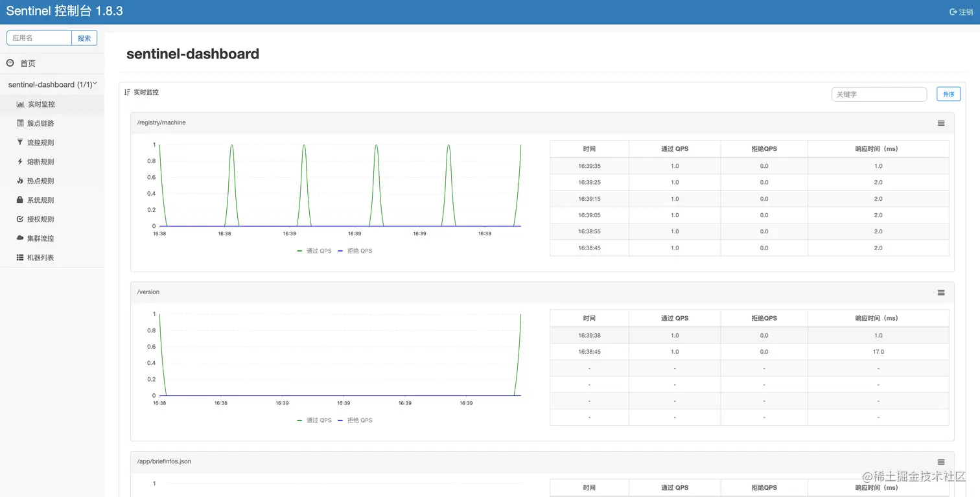This screenshot has height=497, width=980.
Task: Toggle 拒绝 QPS legend in /registry/machine chart
Action: click(355, 251)
